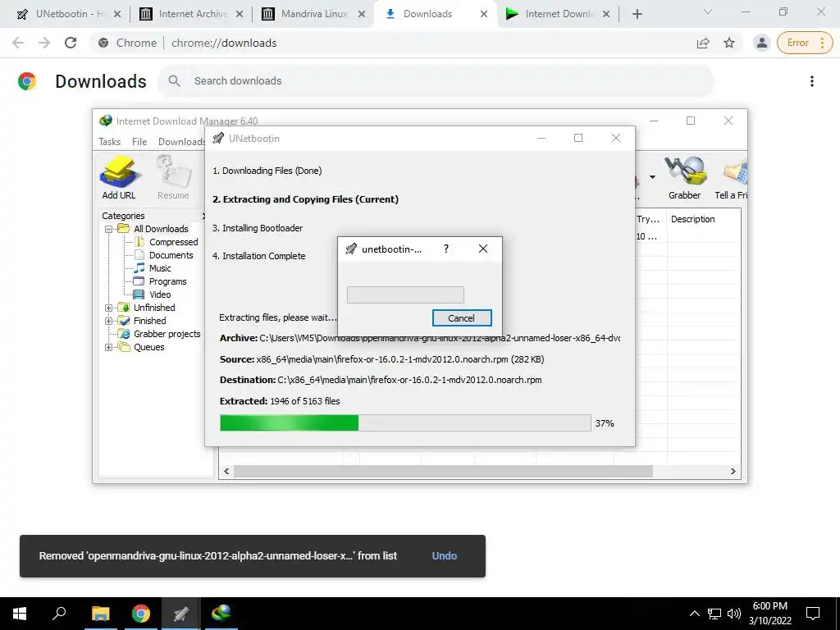Image resolution: width=840 pixels, height=630 pixels.
Task: Open the Downloads menu in IDM
Action: (x=181, y=141)
